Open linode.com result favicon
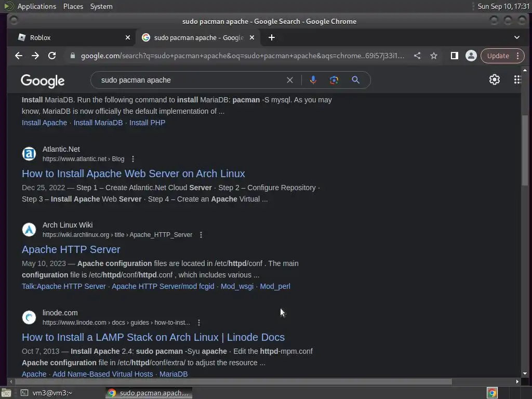Image resolution: width=532 pixels, height=399 pixels. (x=29, y=317)
